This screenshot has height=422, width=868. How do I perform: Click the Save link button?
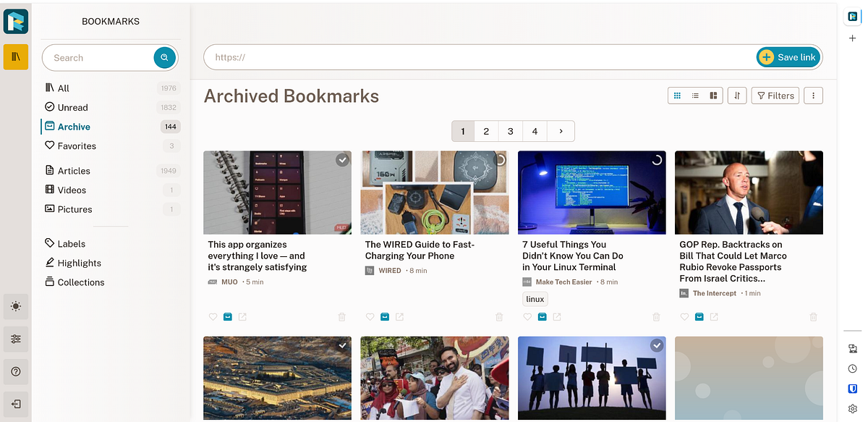(788, 58)
